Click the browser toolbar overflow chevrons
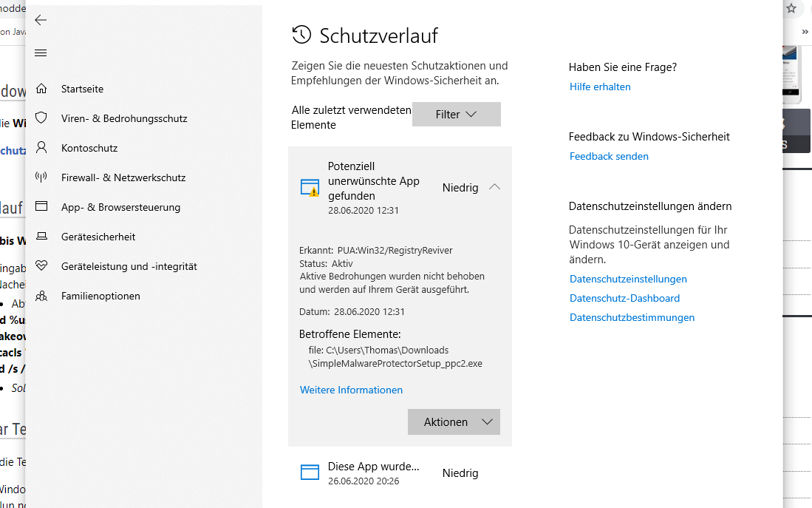The width and height of the screenshot is (812, 508). 805,32
